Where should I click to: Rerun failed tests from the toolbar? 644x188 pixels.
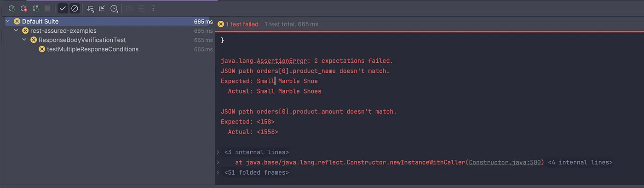point(24,8)
